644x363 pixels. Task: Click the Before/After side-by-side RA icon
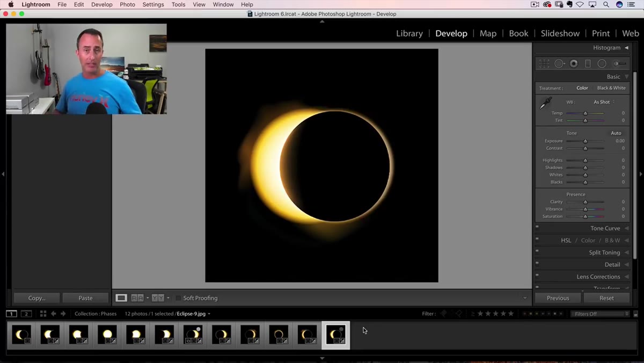click(137, 298)
